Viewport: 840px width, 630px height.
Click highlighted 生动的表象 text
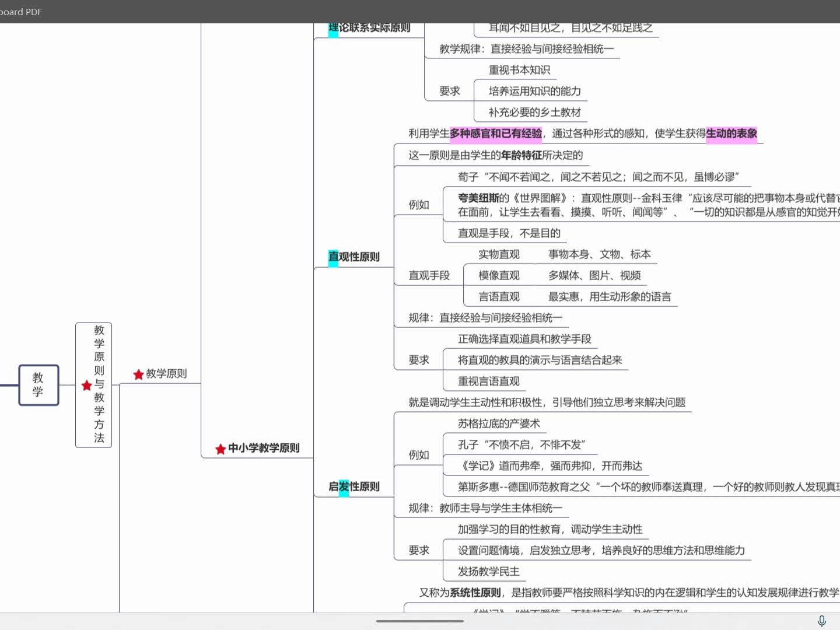pos(731,134)
